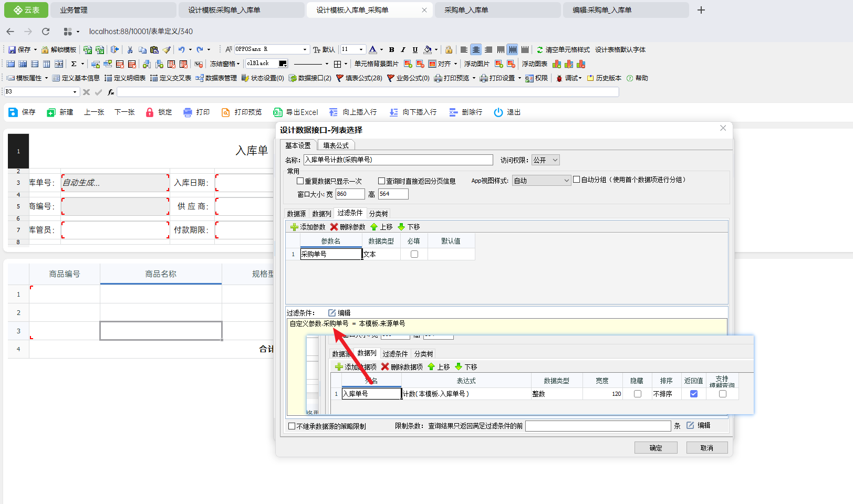Switch to the 数据源 tab in the dialog

(296, 214)
